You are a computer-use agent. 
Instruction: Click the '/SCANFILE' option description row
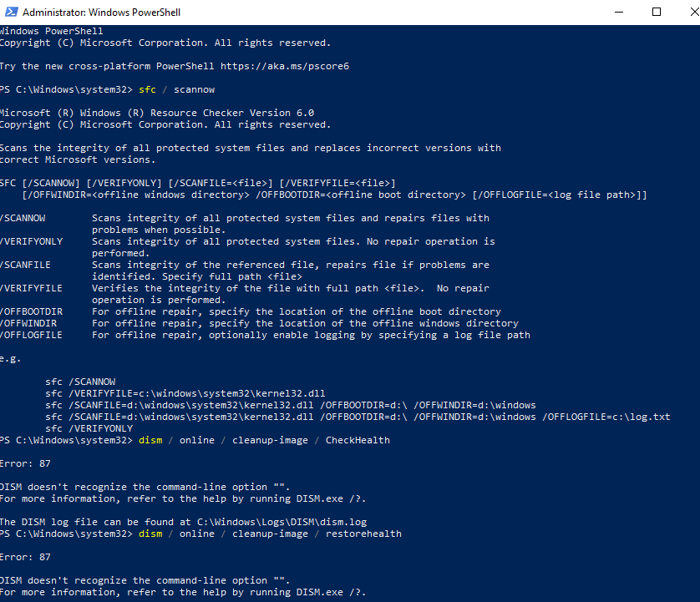click(245, 271)
